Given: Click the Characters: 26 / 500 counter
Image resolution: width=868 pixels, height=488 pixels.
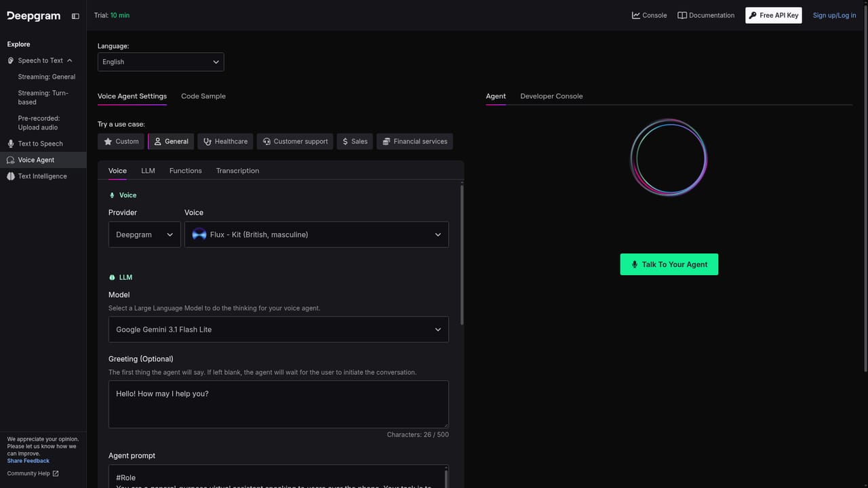Looking at the screenshot, I should (418, 434).
